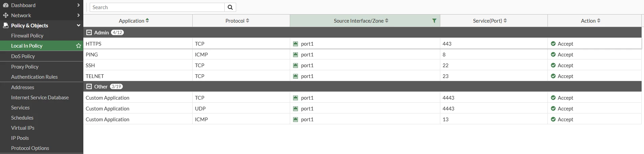Expand the Network menu chevron
The height and width of the screenshot is (154, 644).
click(x=78, y=15)
